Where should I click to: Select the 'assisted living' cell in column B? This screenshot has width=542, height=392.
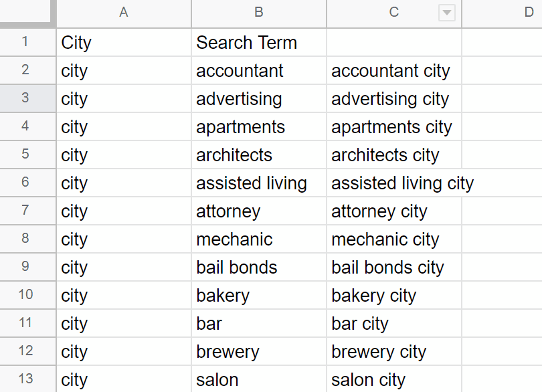pyautogui.click(x=258, y=183)
